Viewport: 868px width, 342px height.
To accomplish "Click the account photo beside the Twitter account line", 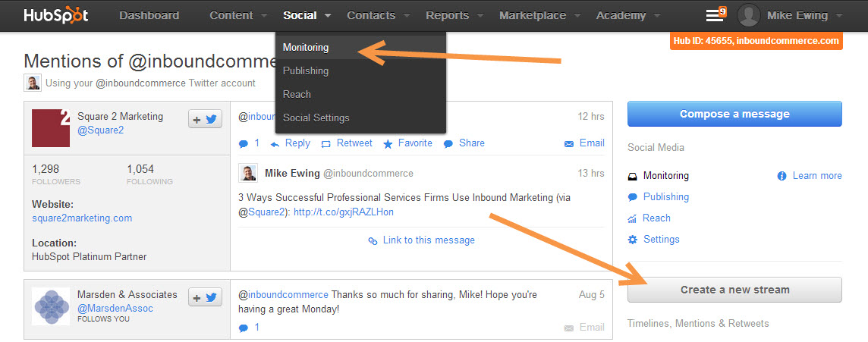I will [33, 83].
